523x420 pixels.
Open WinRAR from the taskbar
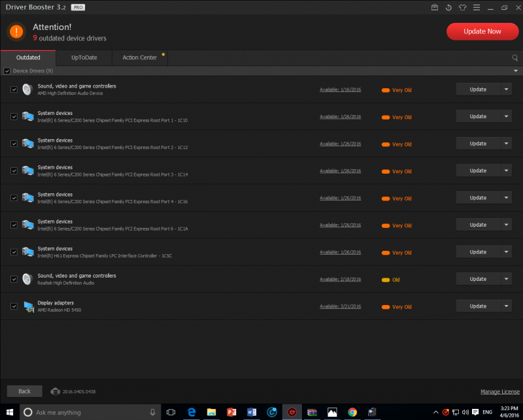[x=312, y=412]
